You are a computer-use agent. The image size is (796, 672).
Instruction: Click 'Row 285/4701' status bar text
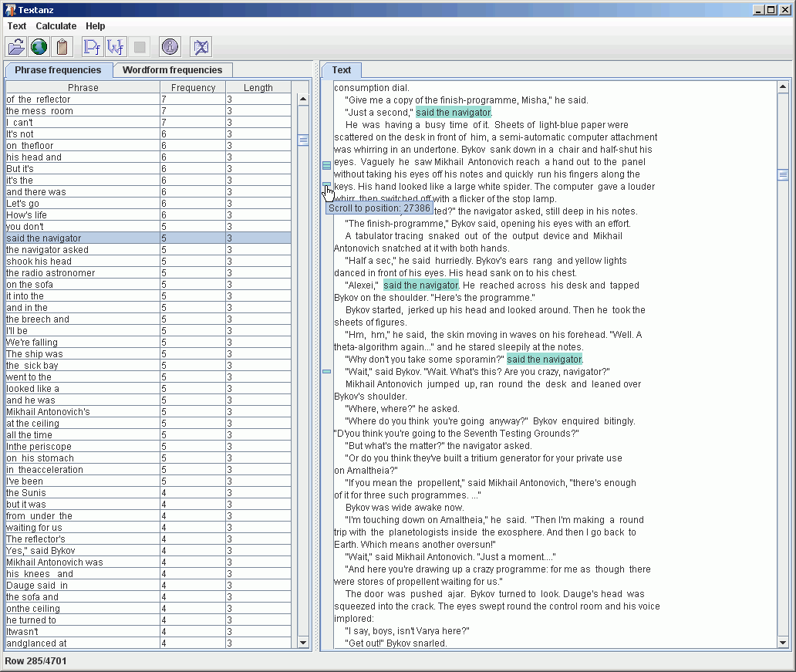(x=35, y=661)
